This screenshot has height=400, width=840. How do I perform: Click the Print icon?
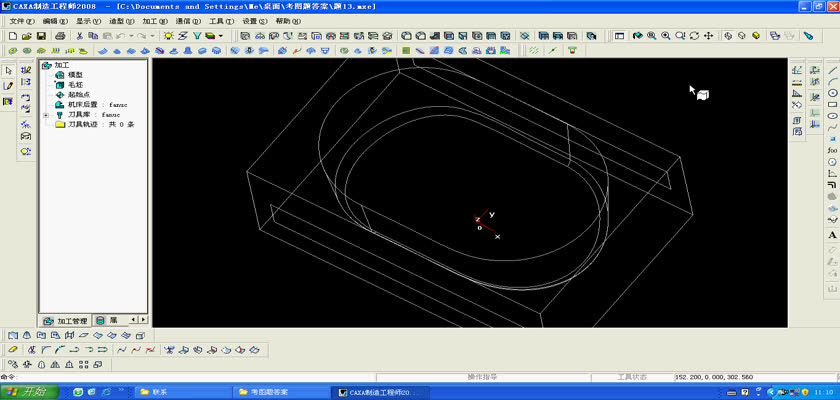[x=61, y=36]
